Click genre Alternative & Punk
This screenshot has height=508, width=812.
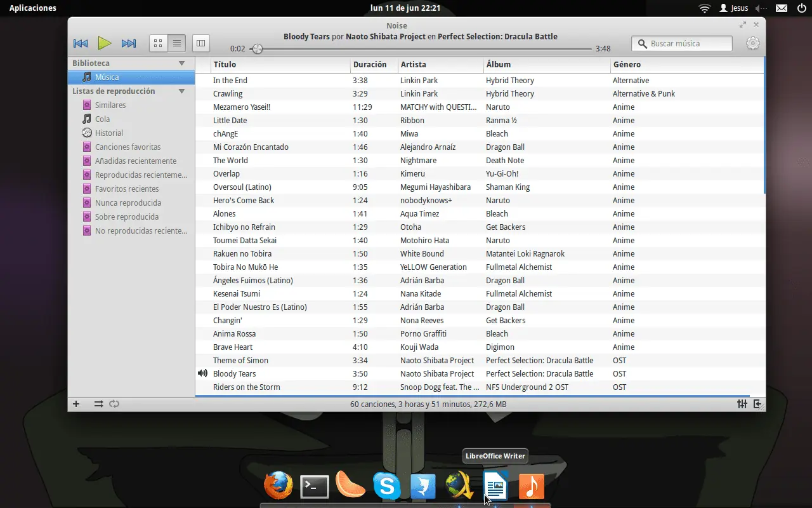point(644,94)
